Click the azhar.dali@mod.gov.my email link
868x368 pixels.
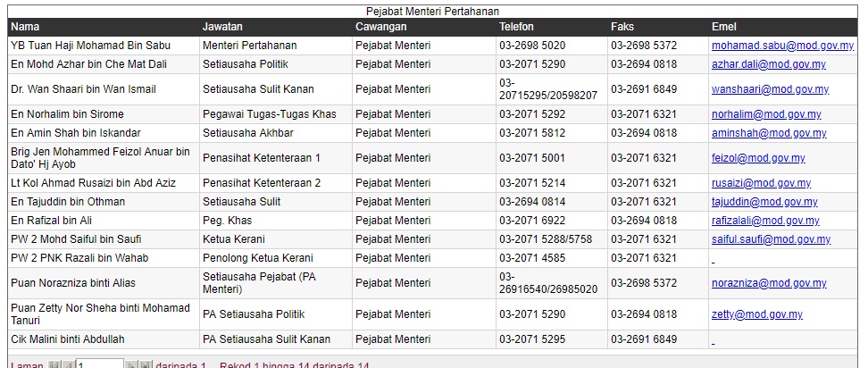click(768, 64)
